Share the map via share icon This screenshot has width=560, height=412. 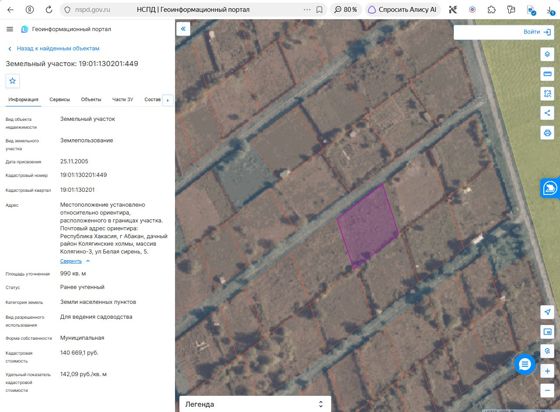pyautogui.click(x=547, y=113)
